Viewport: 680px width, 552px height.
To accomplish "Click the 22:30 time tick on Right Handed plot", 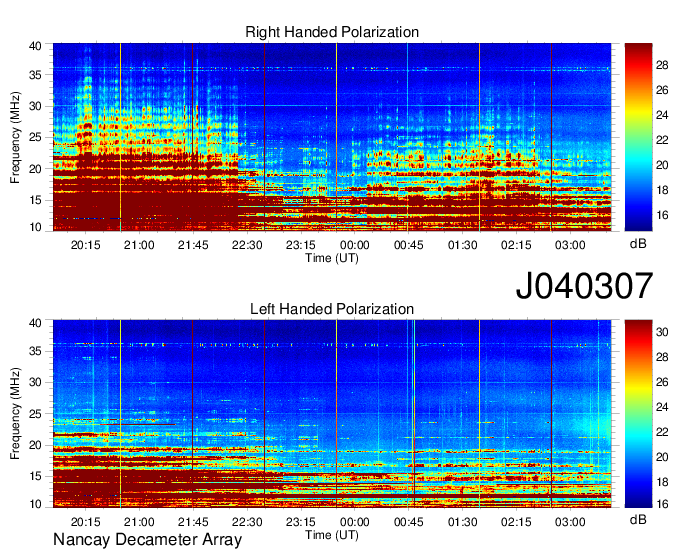I will click(x=247, y=245).
